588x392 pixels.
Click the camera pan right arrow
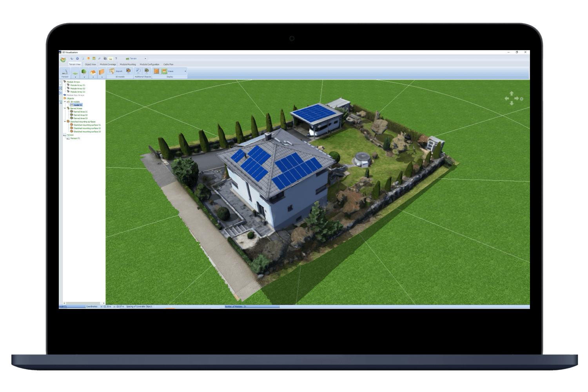[x=517, y=98]
